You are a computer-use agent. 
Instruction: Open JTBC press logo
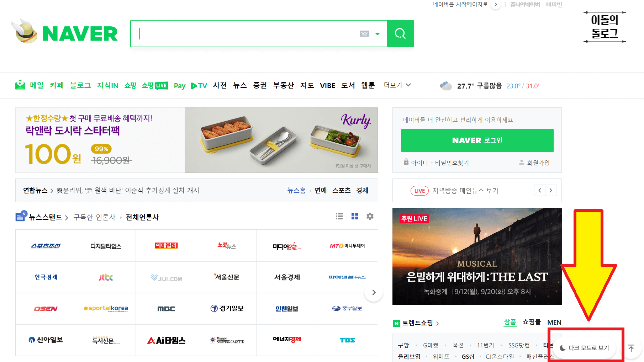pos(106,277)
